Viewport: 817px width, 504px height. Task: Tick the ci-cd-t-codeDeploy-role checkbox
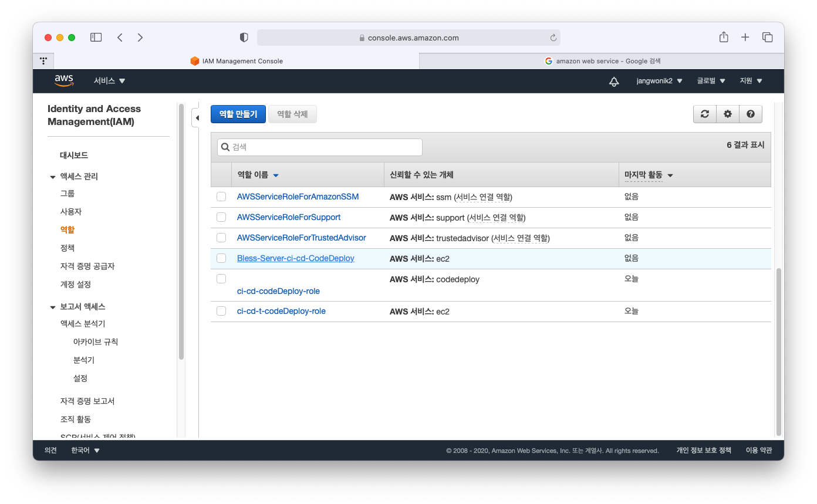tap(221, 311)
